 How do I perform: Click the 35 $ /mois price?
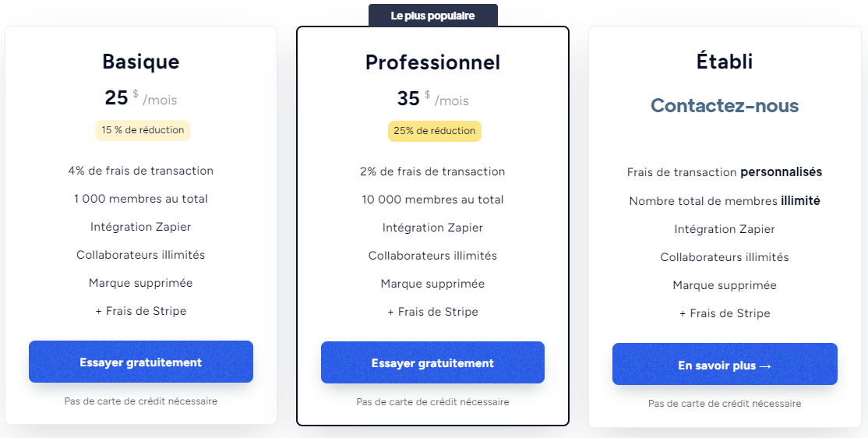click(x=432, y=99)
